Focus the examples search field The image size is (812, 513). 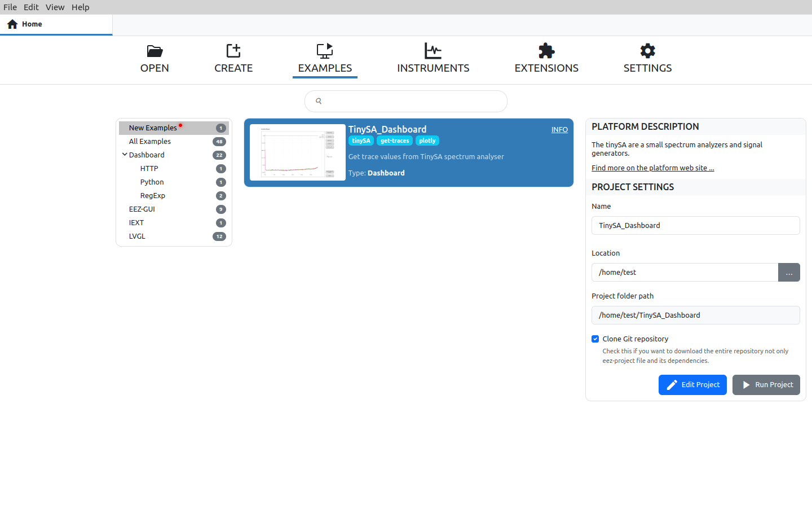pos(406,101)
